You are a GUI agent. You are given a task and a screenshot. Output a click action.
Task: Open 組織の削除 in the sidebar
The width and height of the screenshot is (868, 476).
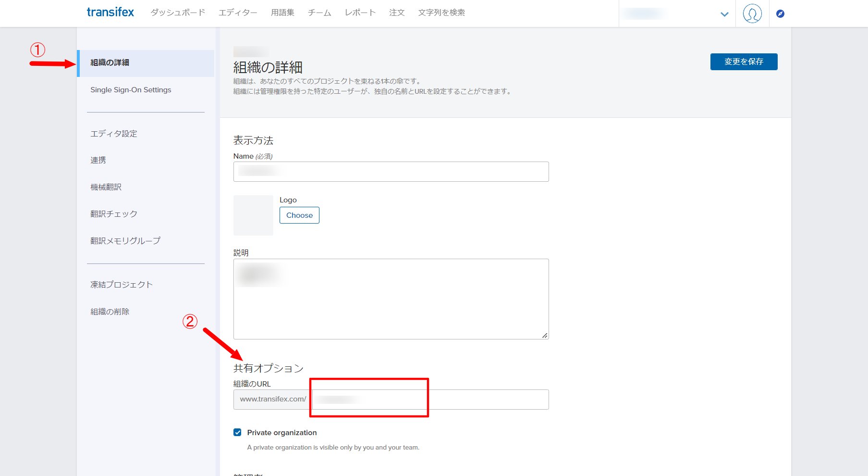tap(110, 312)
